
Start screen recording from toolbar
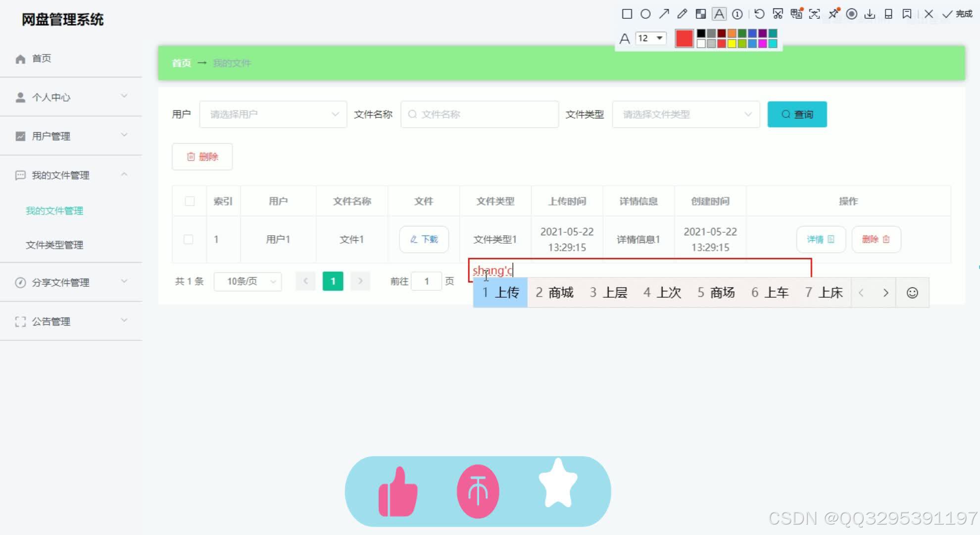click(x=852, y=14)
